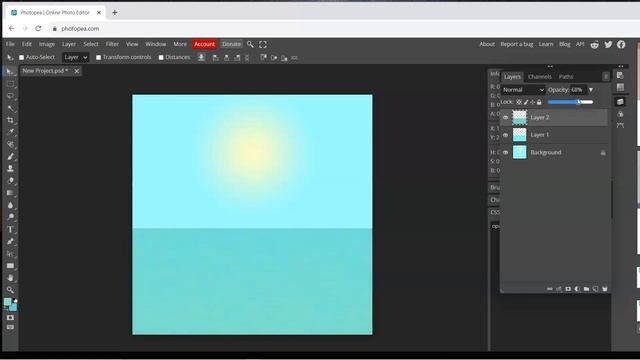This screenshot has height=360, width=640.
Task: Select the Hand tool
Action: (x=10, y=278)
